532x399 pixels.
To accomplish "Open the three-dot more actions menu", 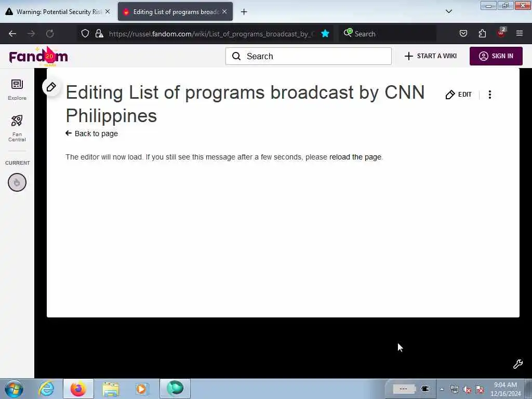I will [x=489, y=95].
